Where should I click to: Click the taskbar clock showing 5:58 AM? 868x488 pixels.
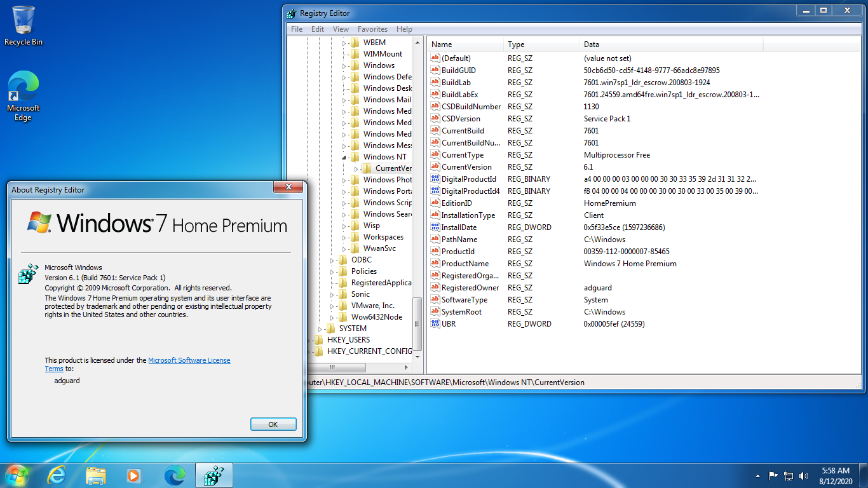pos(835,476)
